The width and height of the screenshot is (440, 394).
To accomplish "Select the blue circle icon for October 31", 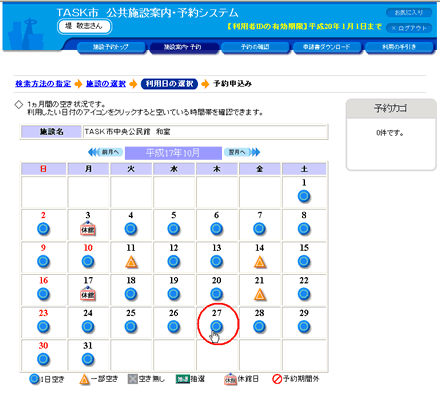I will pos(88,359).
